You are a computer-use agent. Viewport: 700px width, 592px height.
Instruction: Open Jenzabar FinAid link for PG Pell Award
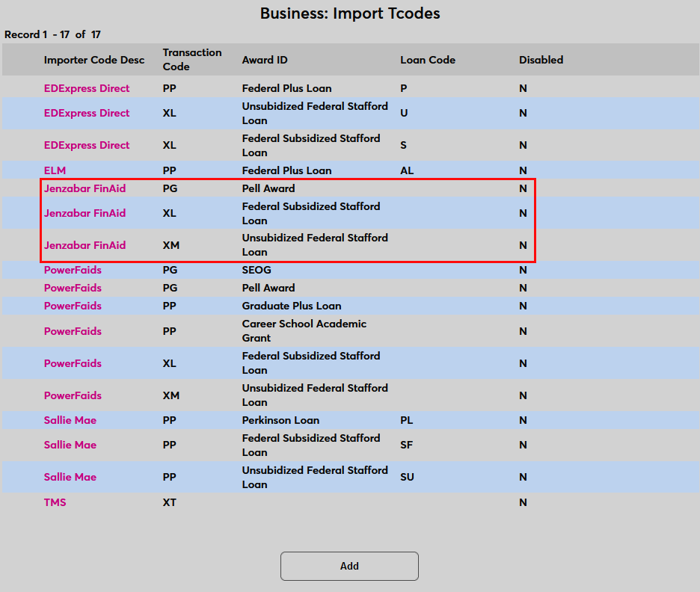click(x=85, y=188)
